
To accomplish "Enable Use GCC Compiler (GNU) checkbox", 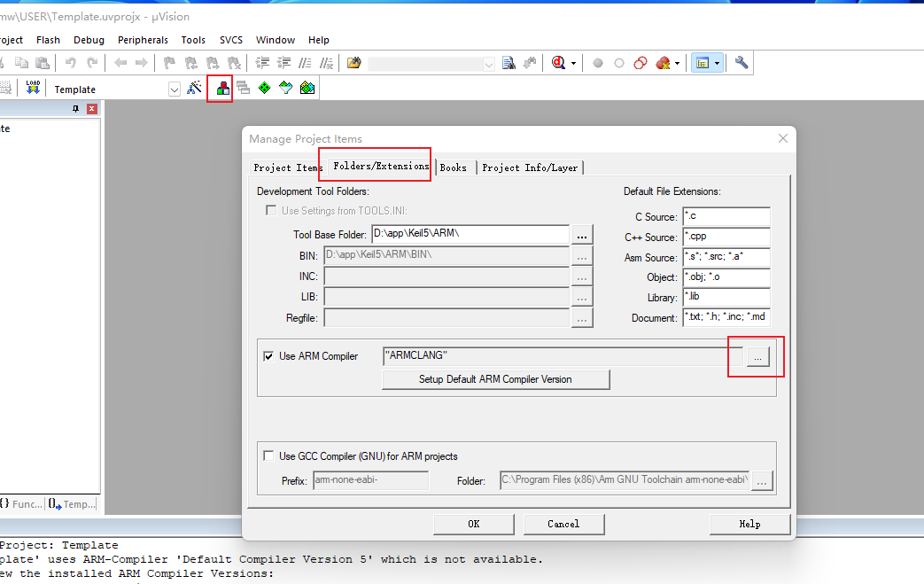I will pos(268,456).
